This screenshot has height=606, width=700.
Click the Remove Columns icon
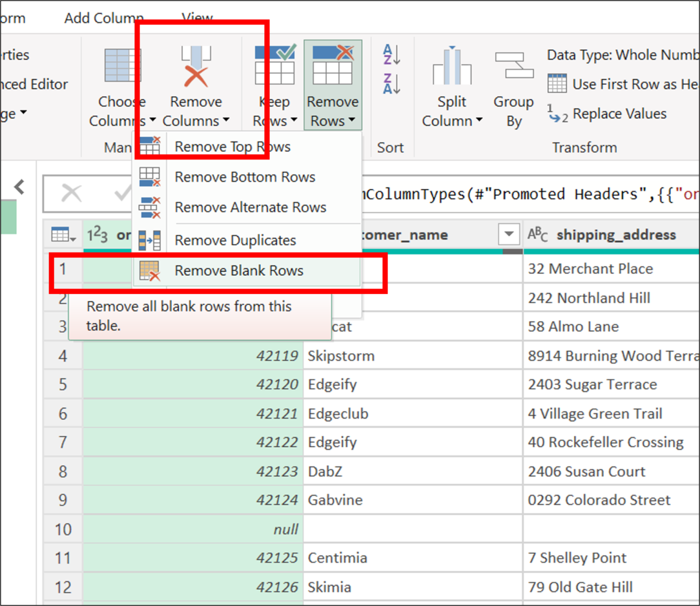195,68
